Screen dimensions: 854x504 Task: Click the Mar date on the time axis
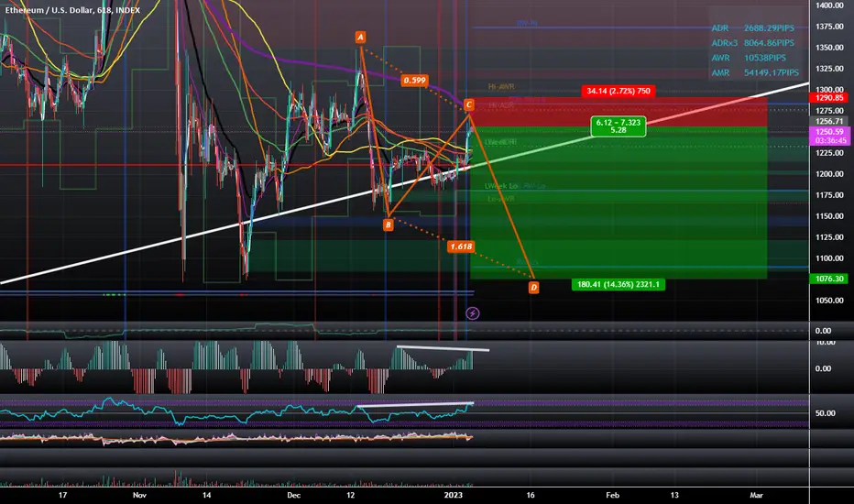(756, 495)
